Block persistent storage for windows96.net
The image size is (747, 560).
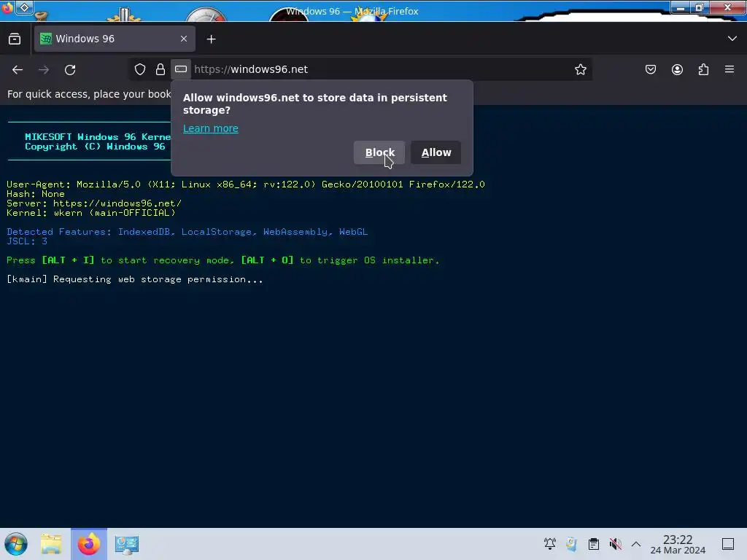(x=379, y=152)
